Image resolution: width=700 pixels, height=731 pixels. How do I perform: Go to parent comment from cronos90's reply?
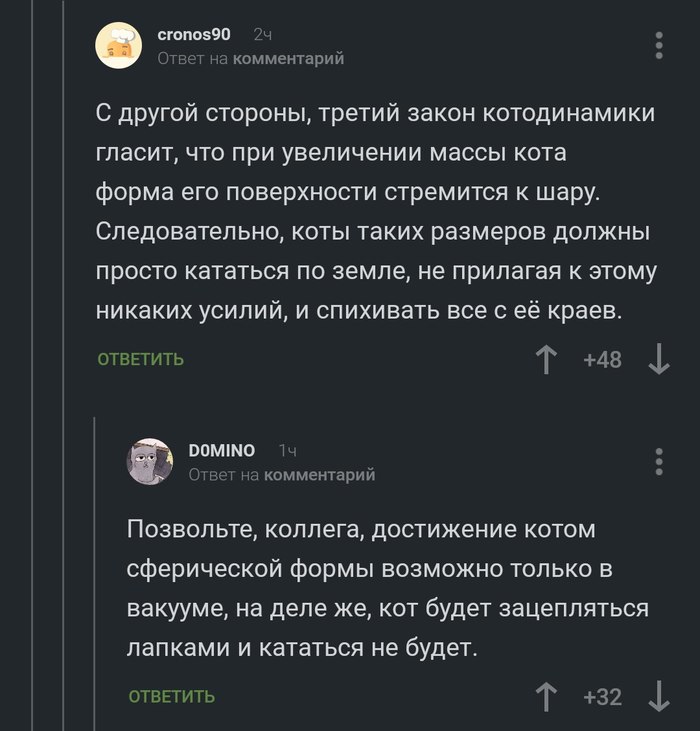(x=288, y=59)
